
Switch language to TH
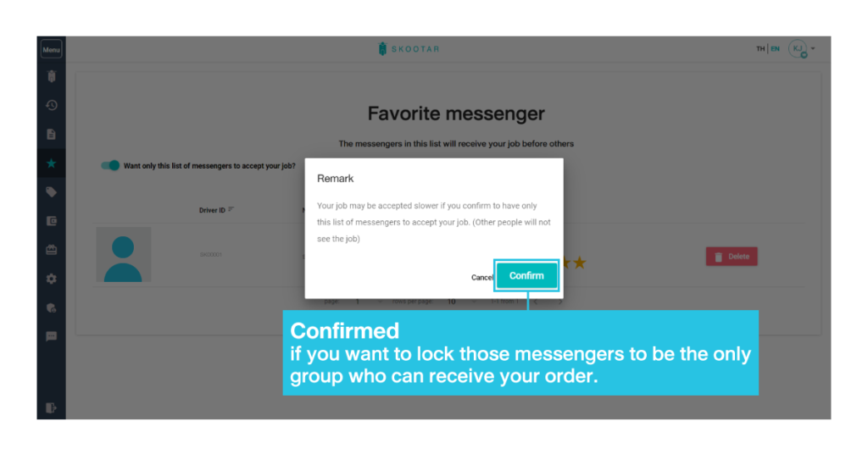click(x=760, y=48)
